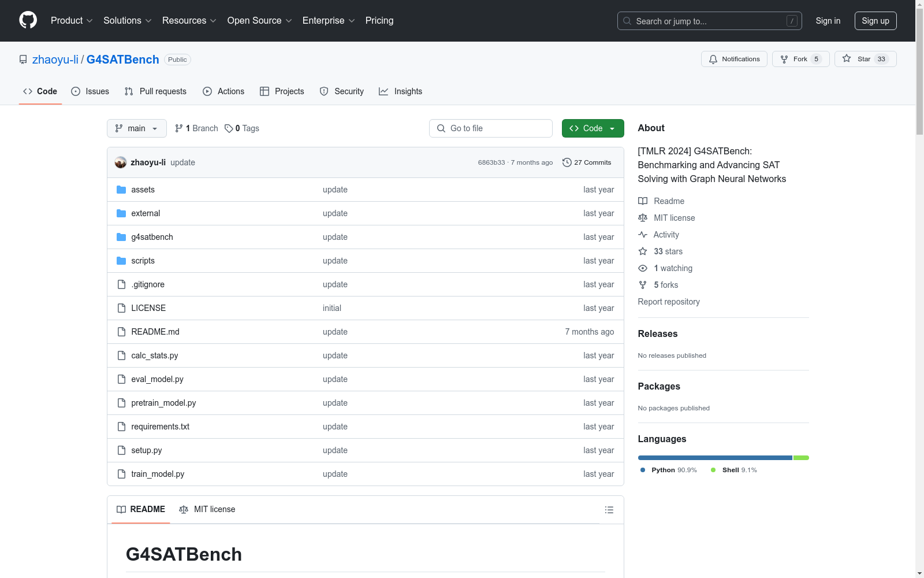
Task: Switch to the Insights tab
Action: pyautogui.click(x=401, y=91)
